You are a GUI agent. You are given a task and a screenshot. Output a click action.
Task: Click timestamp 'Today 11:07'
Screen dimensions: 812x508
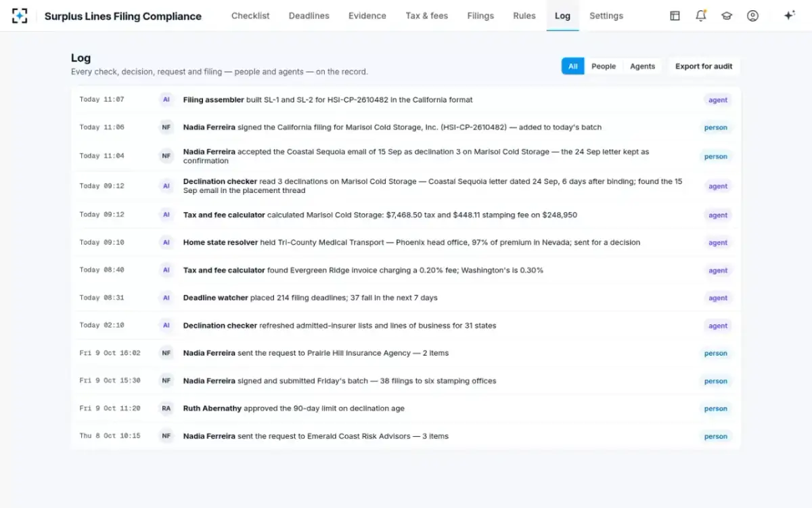(x=101, y=100)
